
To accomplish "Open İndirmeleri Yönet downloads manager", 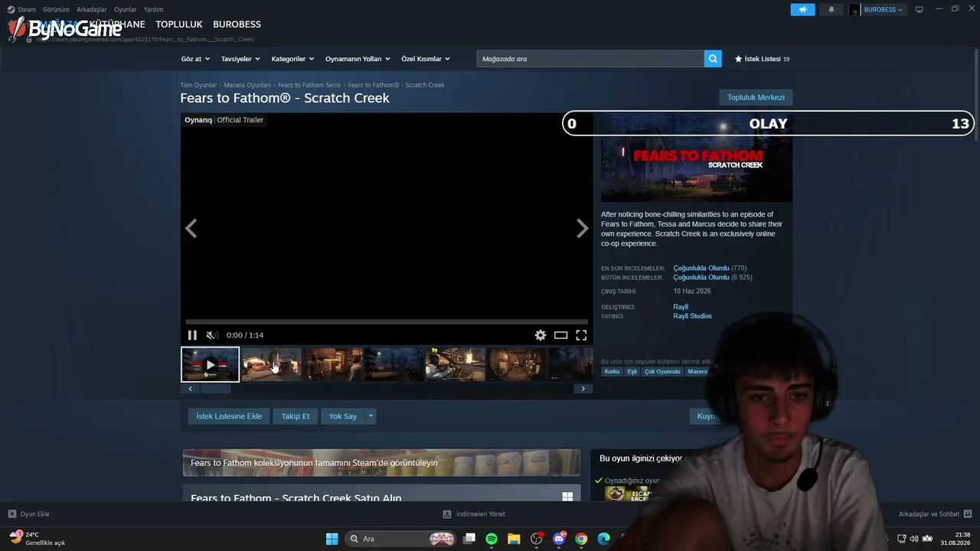I will click(x=474, y=514).
